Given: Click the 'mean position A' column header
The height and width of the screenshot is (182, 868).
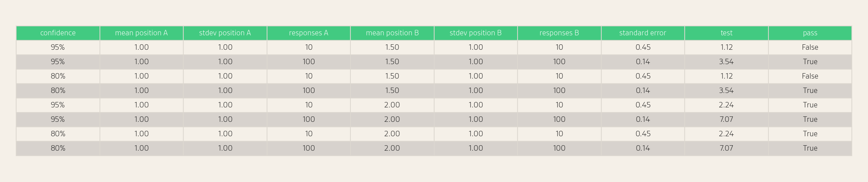Looking at the screenshot, I should click(x=141, y=33).
